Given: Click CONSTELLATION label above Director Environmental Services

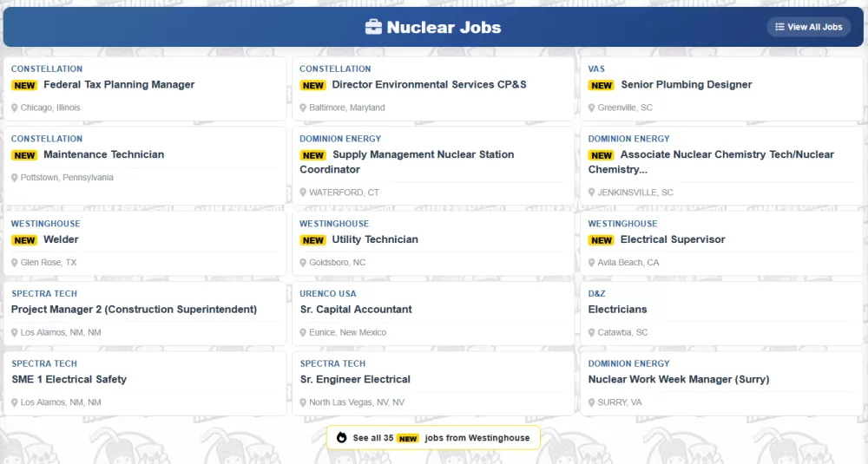Looking at the screenshot, I should 335,69.
